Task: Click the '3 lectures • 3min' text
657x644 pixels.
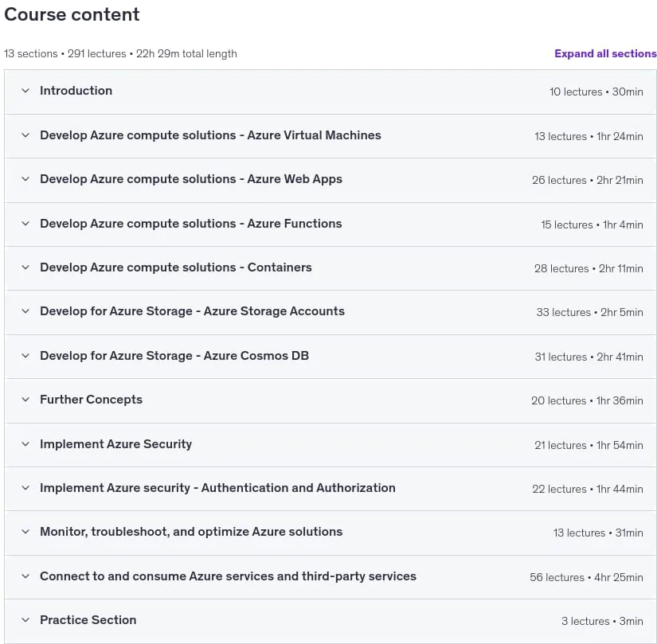Action: [602, 621]
